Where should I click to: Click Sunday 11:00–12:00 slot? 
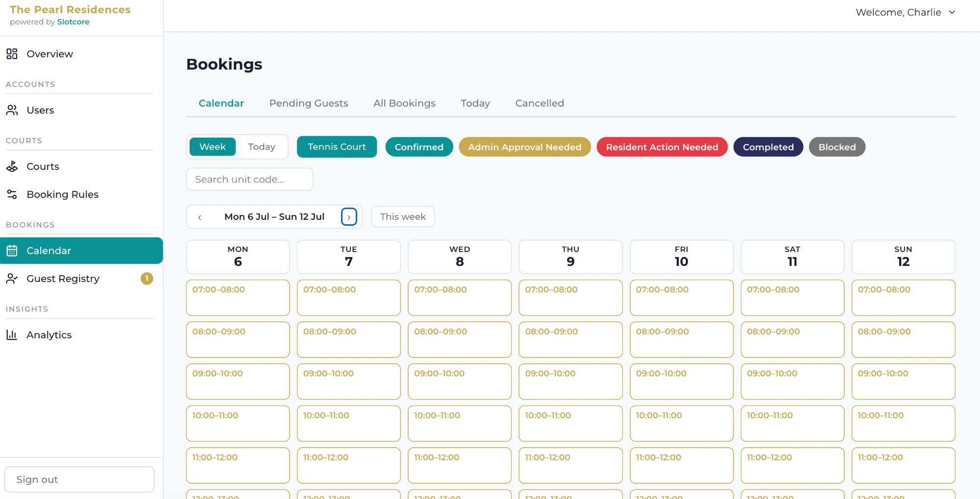point(903,466)
